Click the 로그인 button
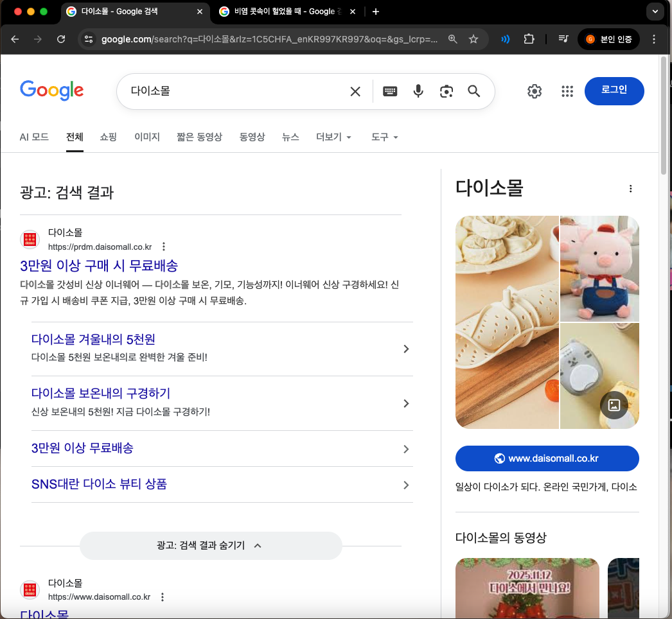The image size is (672, 619). pyautogui.click(x=614, y=91)
